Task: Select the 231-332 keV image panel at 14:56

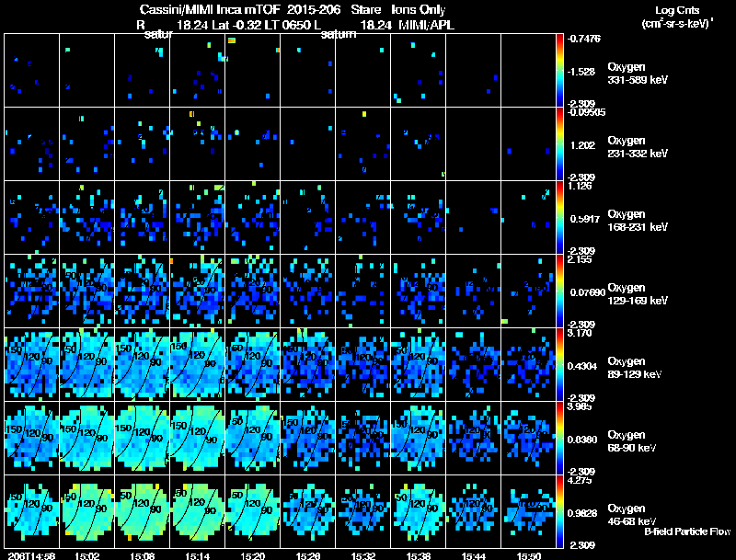Action: tap(32, 143)
